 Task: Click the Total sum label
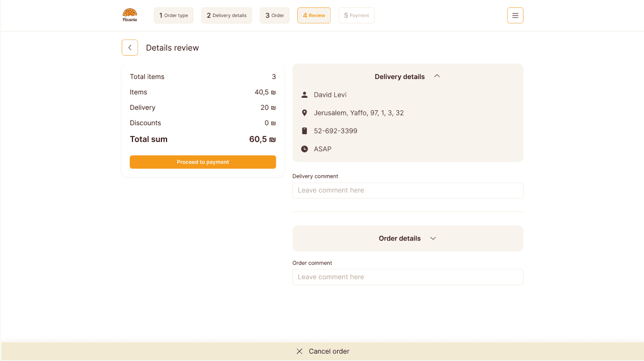coord(149,140)
